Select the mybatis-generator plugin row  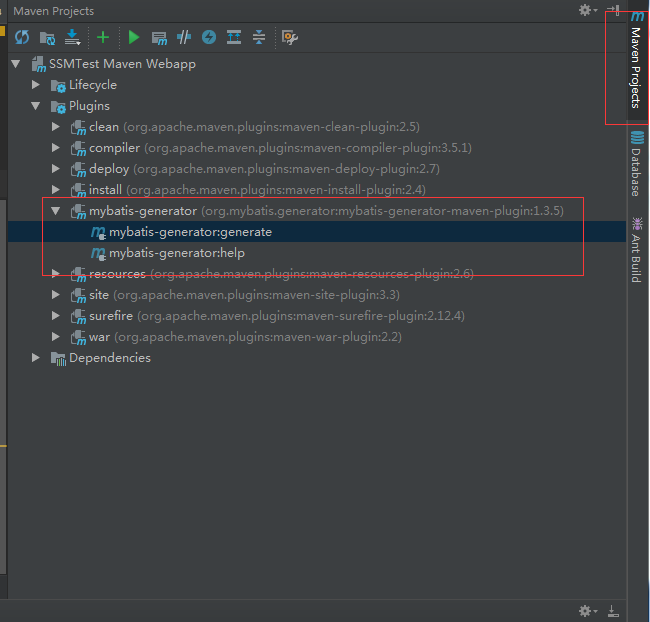click(317, 211)
